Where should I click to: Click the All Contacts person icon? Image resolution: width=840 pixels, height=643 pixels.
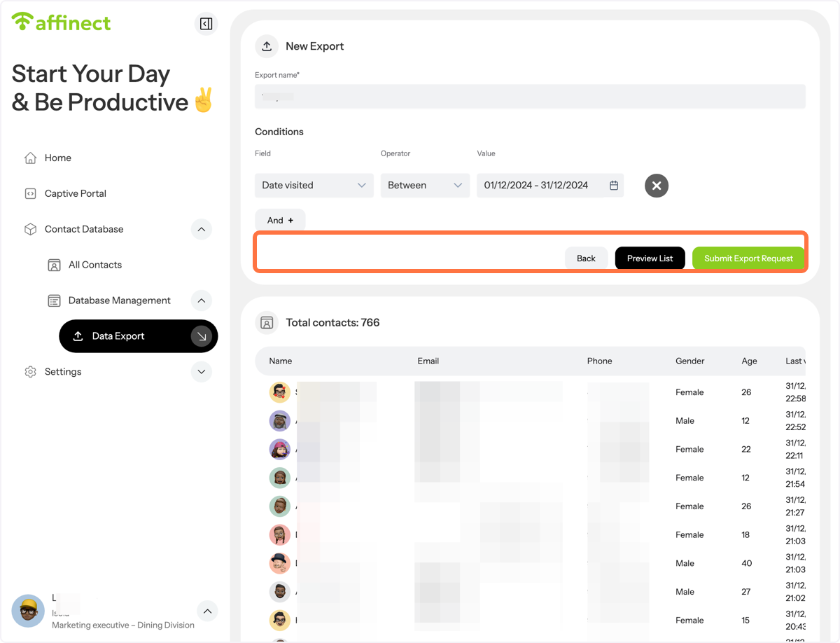(x=54, y=265)
